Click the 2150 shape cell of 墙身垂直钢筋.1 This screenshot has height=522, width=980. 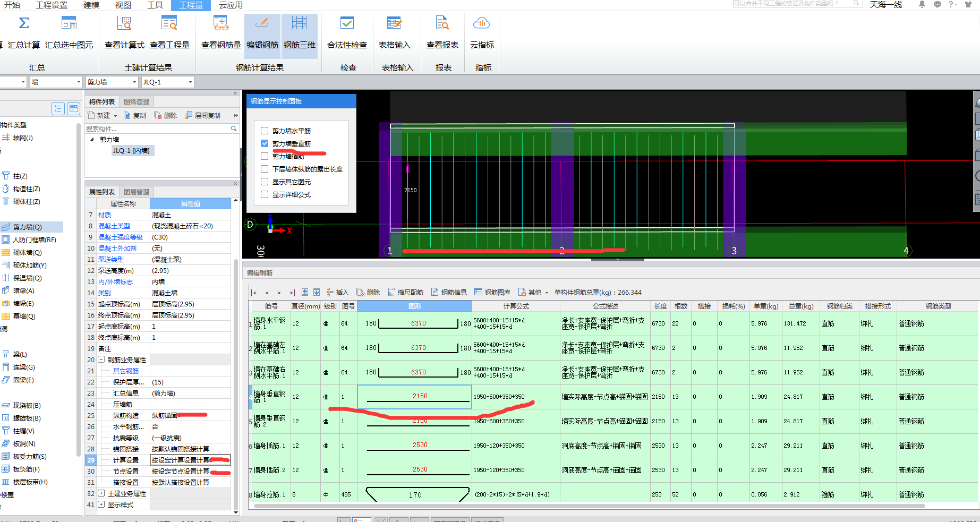(414, 397)
